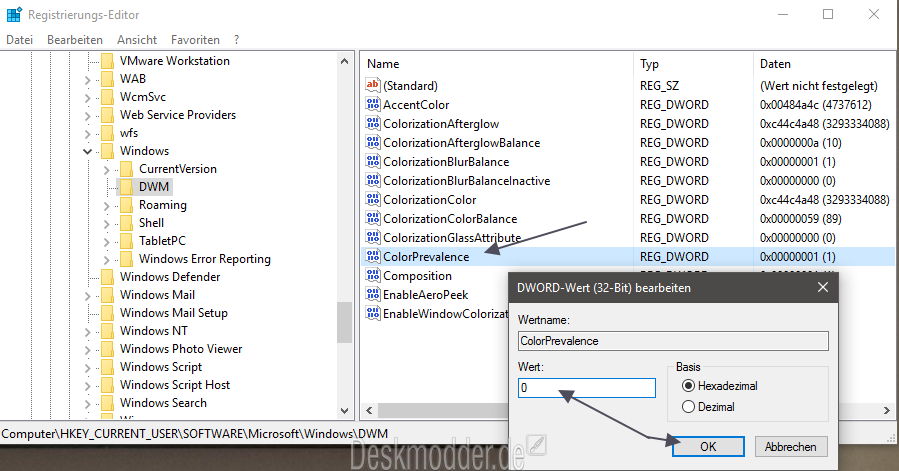Click Abbrechen to cancel the dialog
Image resolution: width=899 pixels, height=471 pixels.
[x=790, y=446]
